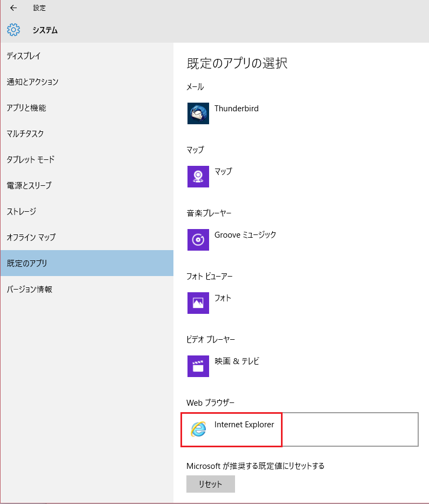Click the システム header text
Viewport: 429px width, 504px height.
coord(45,30)
